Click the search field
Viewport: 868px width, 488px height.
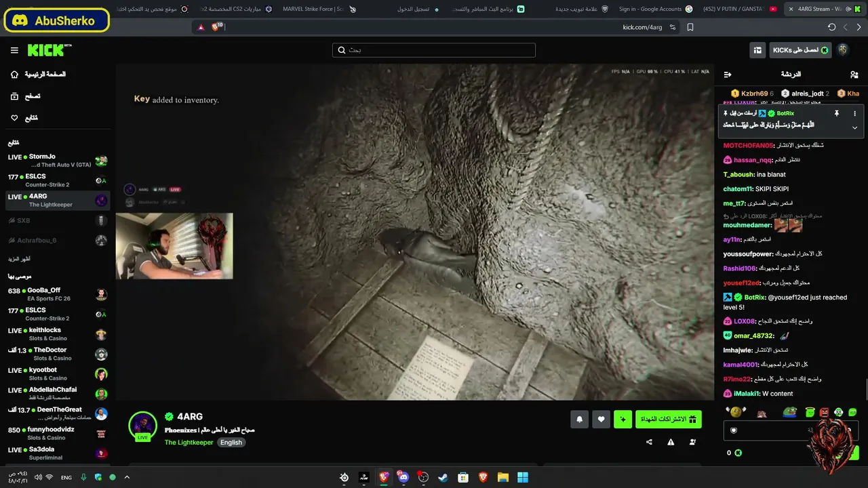(x=434, y=50)
